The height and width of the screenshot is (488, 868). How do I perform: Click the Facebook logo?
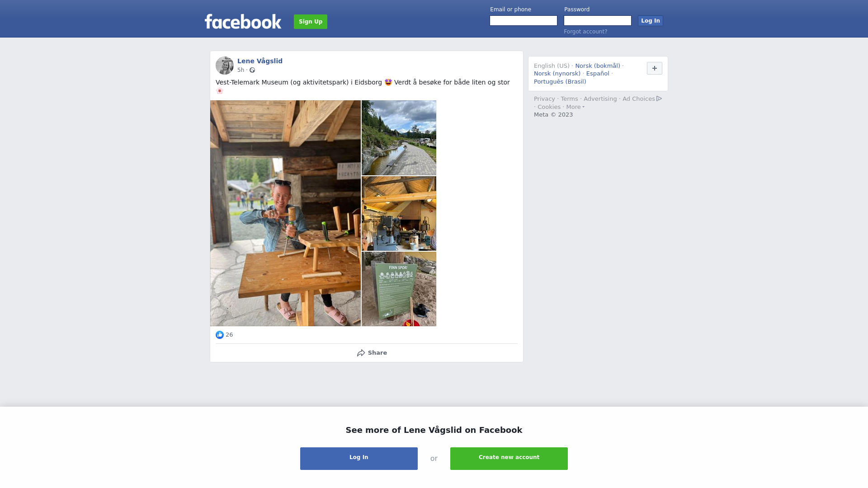click(243, 21)
